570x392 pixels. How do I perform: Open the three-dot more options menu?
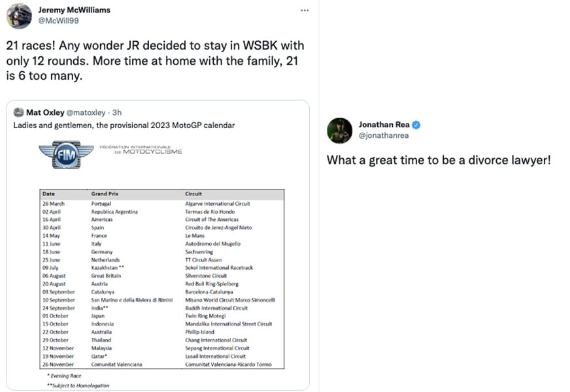(305, 10)
